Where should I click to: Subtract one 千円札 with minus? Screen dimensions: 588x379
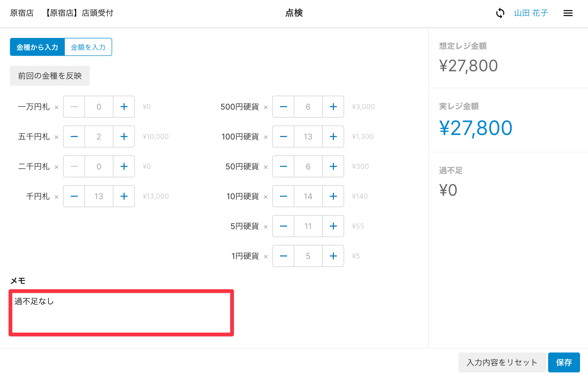74,196
